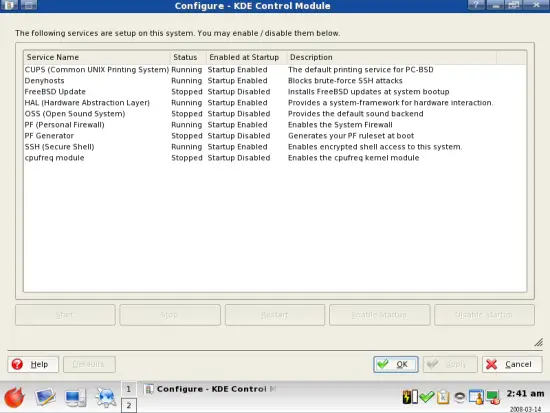
Task: Click the Disable Startup button
Action: tap(484, 315)
